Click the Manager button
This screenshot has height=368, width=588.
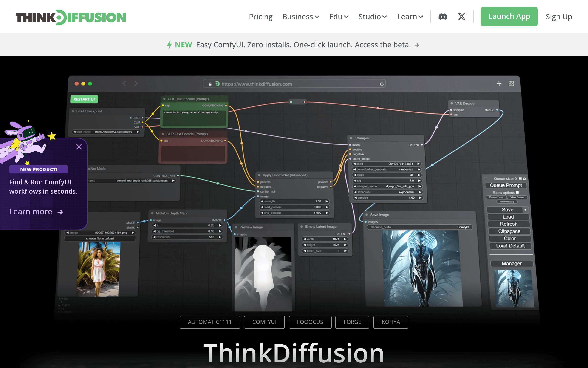tap(512, 264)
